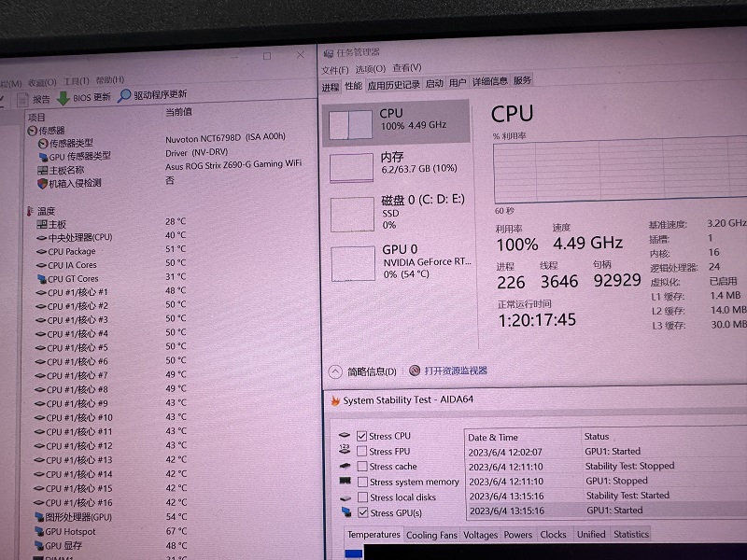Image resolution: width=747 pixels, height=560 pixels.
Task: Click the icon beside GPU 传感器类型
Action: [x=43, y=157]
